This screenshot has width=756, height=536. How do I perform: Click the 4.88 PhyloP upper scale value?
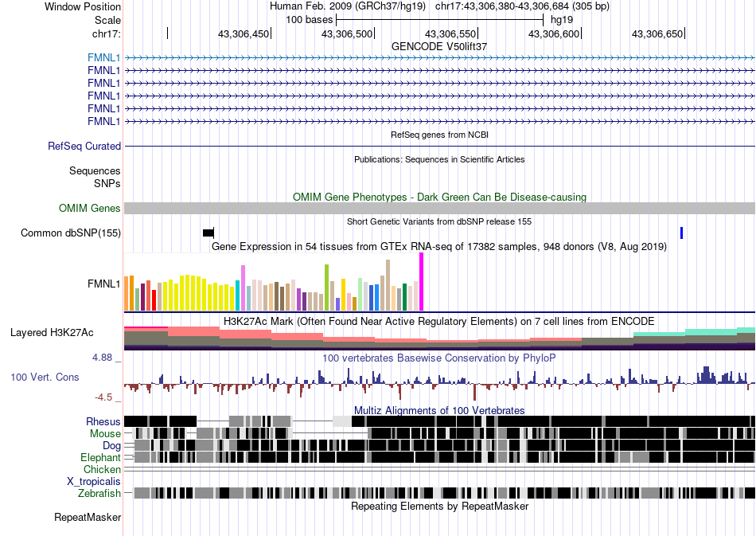[102, 358]
